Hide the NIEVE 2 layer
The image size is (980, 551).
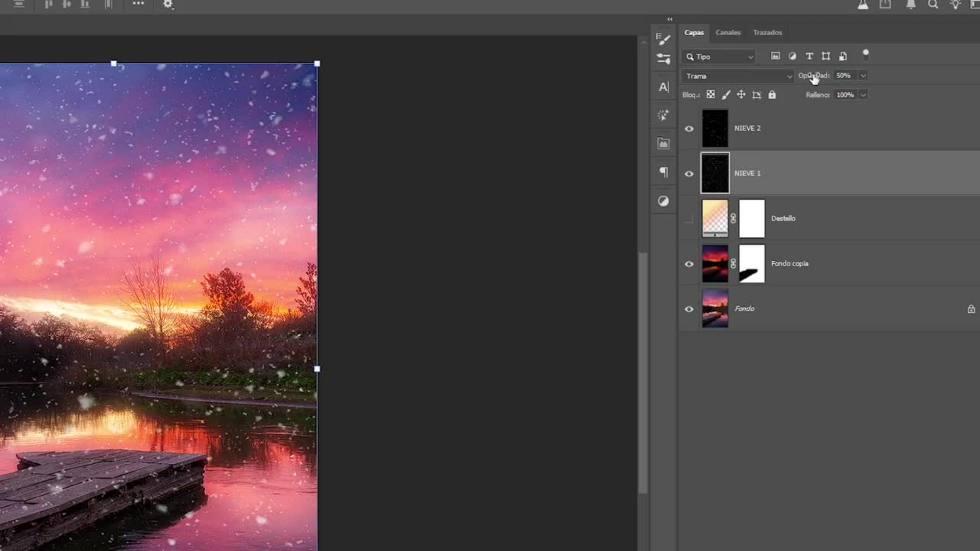coord(689,129)
